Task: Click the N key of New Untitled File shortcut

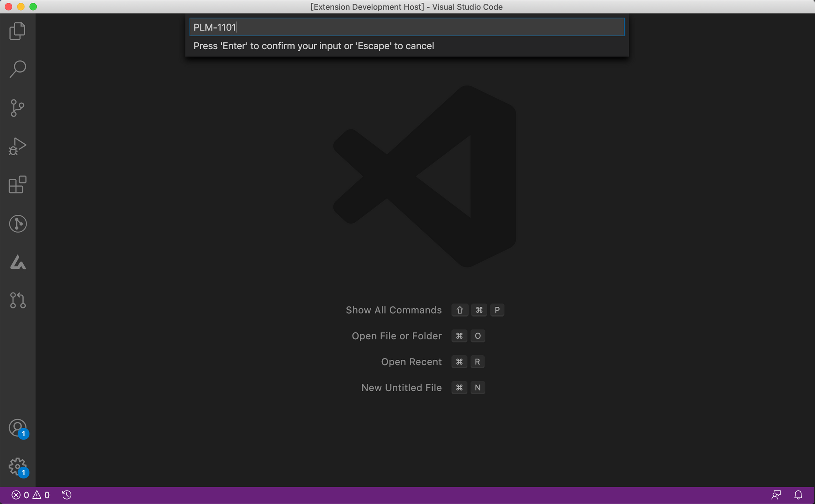Action: click(x=478, y=388)
